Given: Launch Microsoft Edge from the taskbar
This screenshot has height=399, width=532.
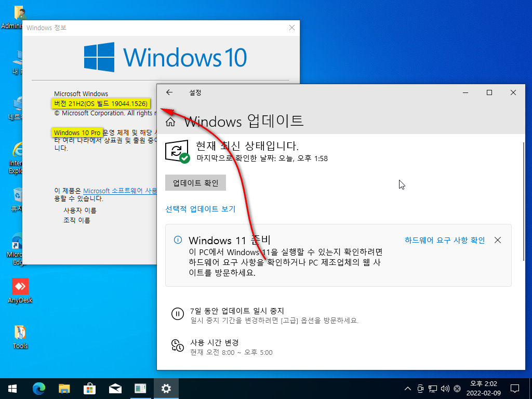Looking at the screenshot, I should click(38, 389).
